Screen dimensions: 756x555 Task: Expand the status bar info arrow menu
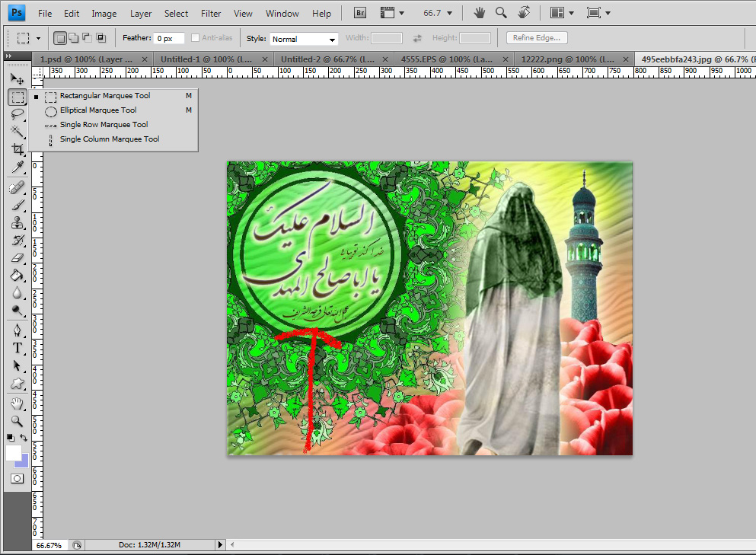(220, 545)
